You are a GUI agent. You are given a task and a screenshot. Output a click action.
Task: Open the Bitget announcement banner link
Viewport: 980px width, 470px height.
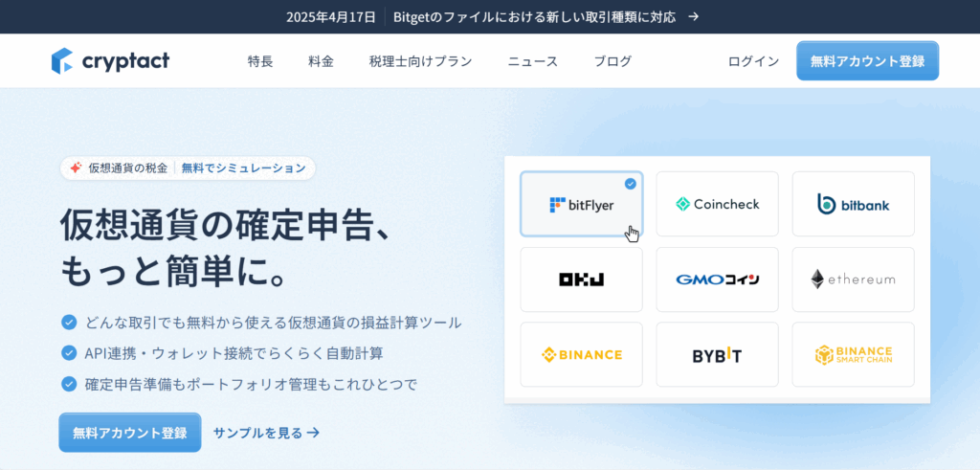(x=535, y=17)
